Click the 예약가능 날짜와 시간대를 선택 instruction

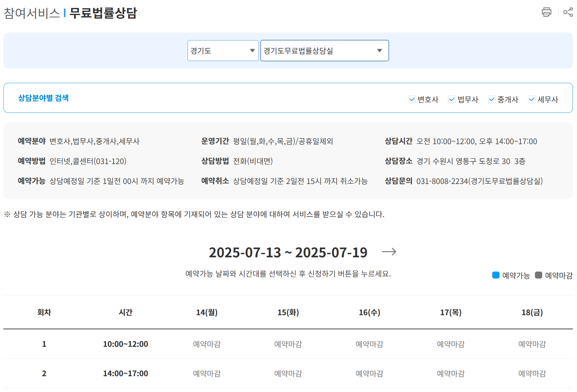[288, 274]
